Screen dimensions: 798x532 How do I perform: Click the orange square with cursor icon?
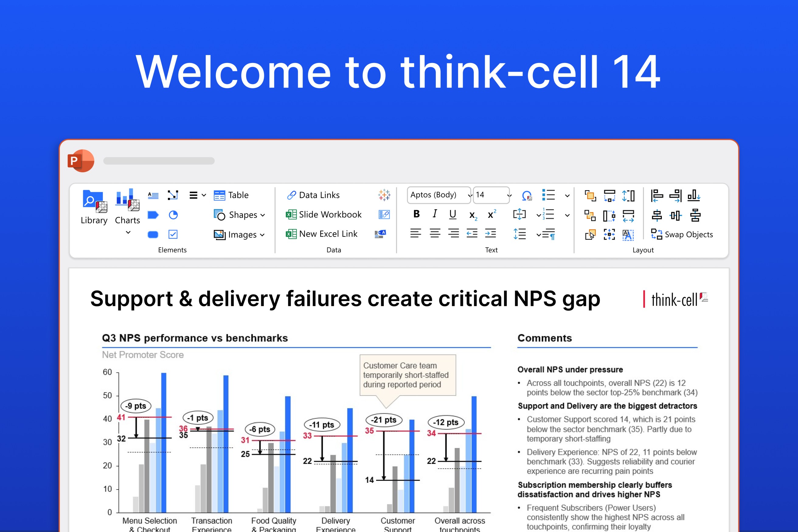(591, 235)
